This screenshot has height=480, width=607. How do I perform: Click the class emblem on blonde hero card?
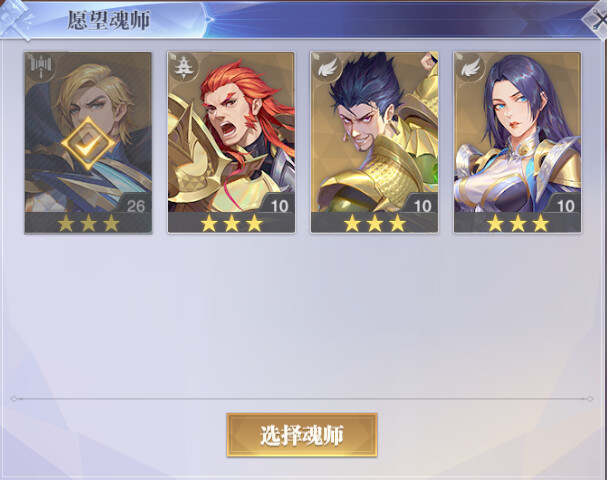pyautogui.click(x=41, y=68)
